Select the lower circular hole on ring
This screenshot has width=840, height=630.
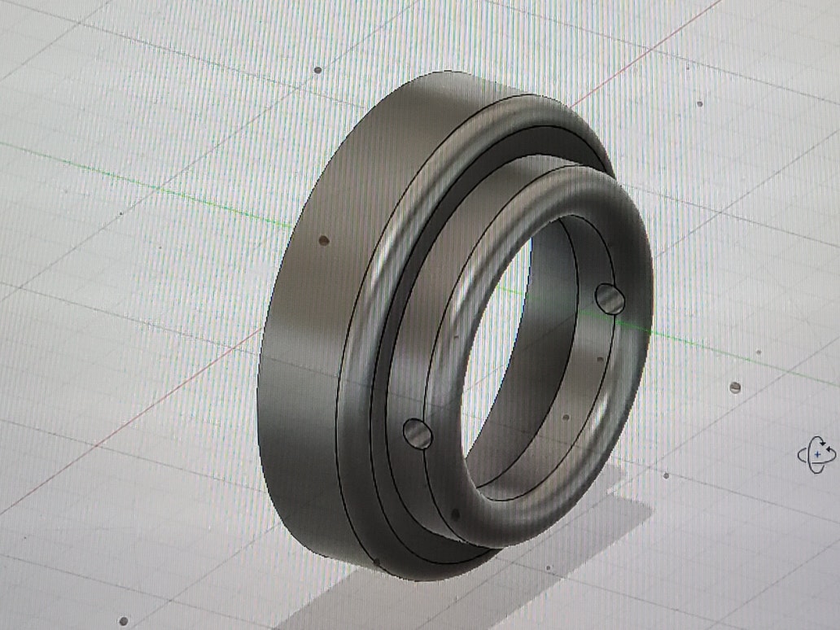click(x=418, y=434)
